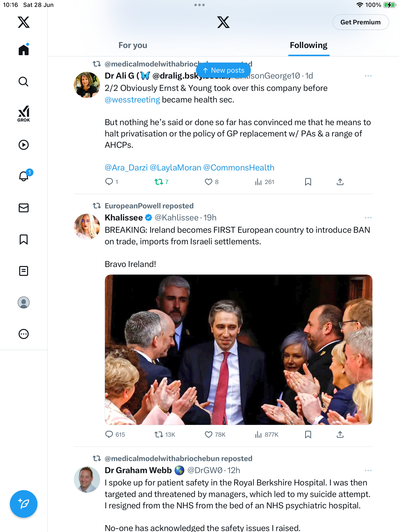Open more options on Dr Graham Webb's post
The width and height of the screenshot is (399, 532).
tap(368, 470)
